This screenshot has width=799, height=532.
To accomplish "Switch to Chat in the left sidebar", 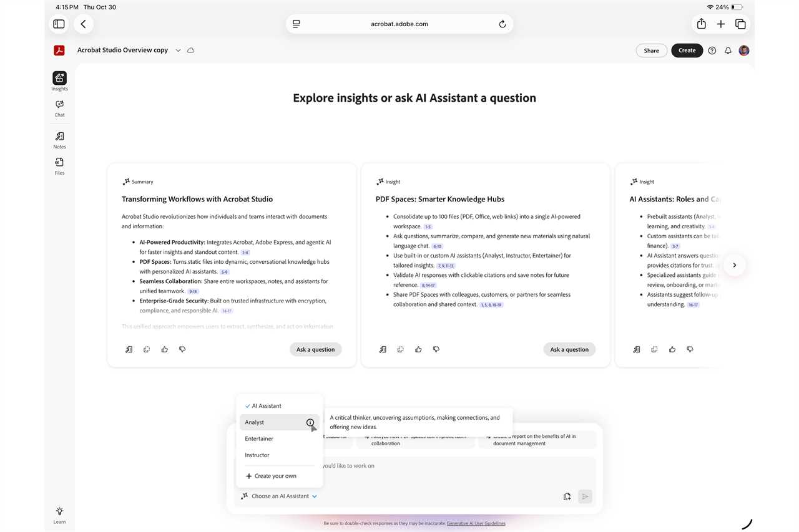I will tap(59, 108).
